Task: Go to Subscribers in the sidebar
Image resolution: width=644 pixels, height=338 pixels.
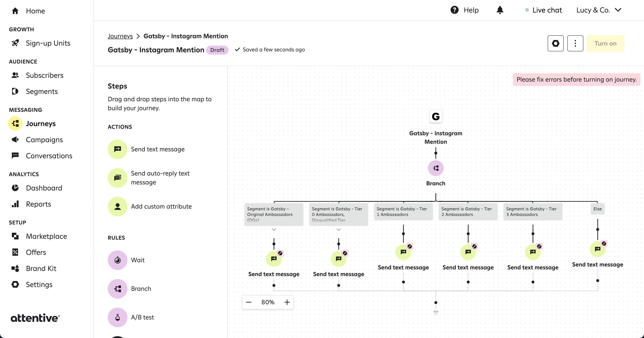Action: (x=44, y=75)
